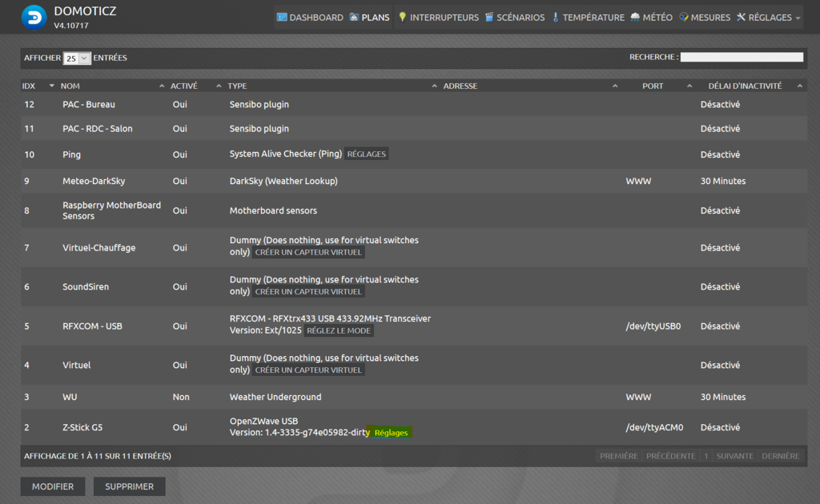Open the Dashboard monitor icon
The width and height of the screenshot is (820, 504).
[282, 17]
